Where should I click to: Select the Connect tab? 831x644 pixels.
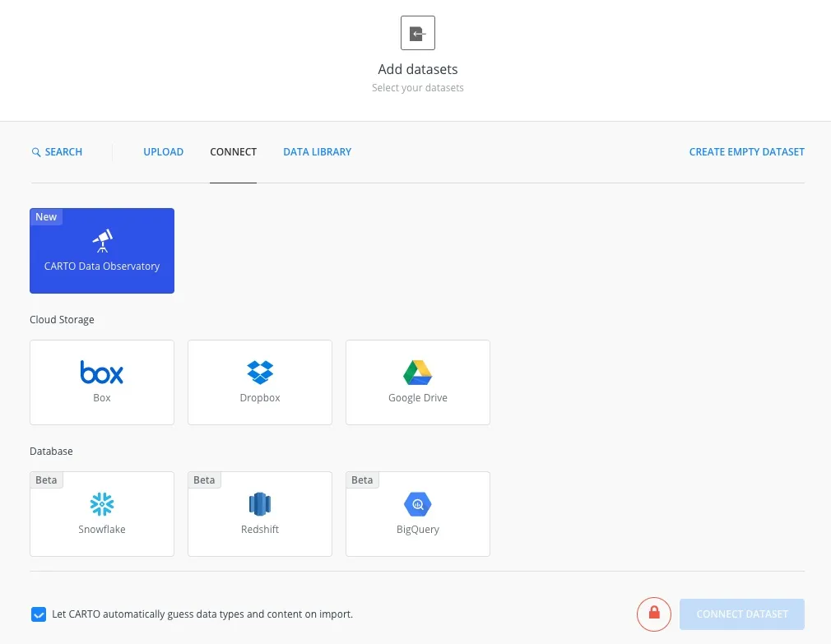233,152
